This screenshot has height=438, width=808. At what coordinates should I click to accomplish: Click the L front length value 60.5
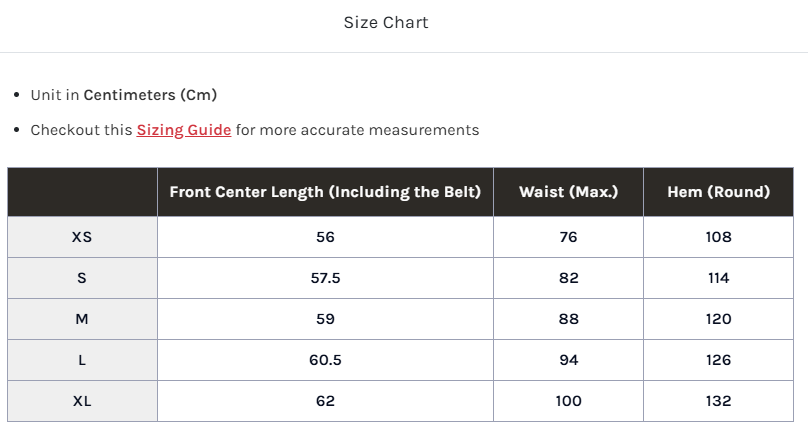325,360
